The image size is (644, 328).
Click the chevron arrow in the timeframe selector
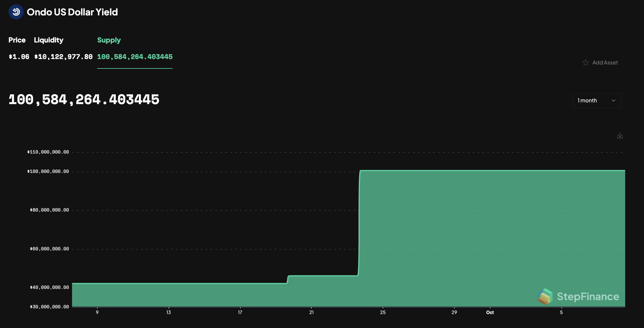click(613, 101)
